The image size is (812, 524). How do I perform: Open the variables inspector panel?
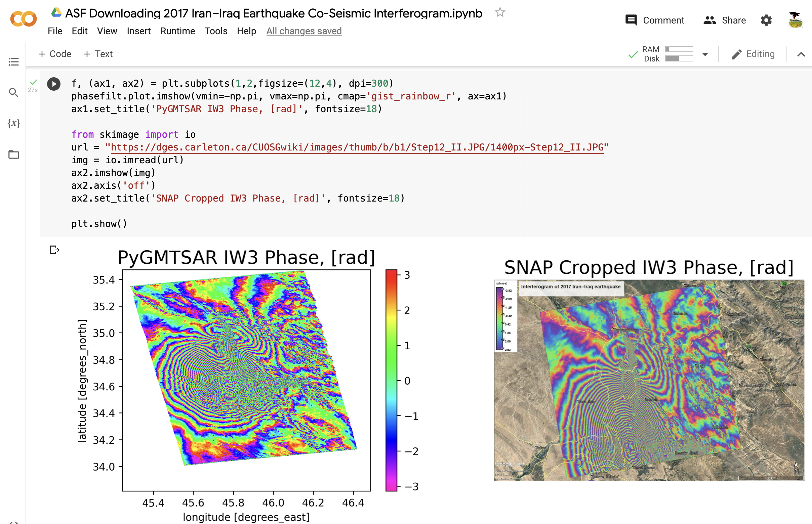(14, 123)
